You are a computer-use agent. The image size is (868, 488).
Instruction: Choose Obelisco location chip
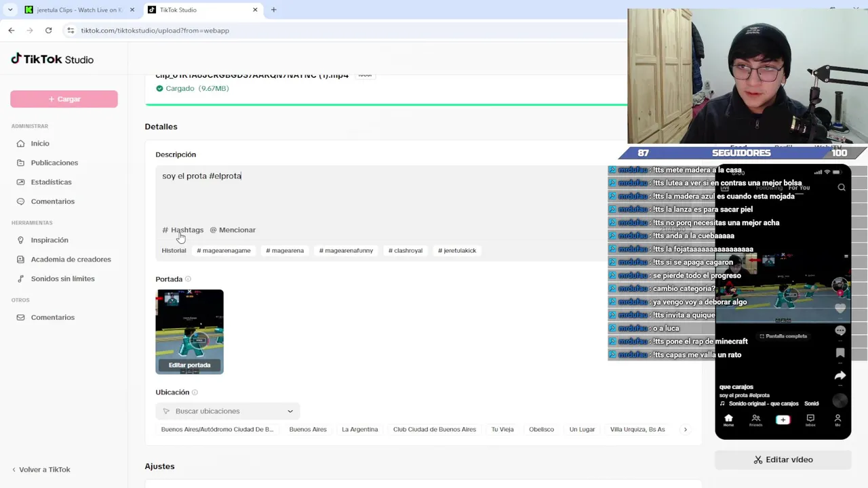(x=541, y=430)
